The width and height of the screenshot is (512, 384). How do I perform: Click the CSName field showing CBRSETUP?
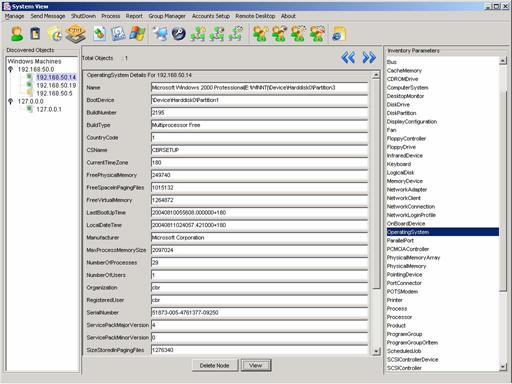(259, 150)
